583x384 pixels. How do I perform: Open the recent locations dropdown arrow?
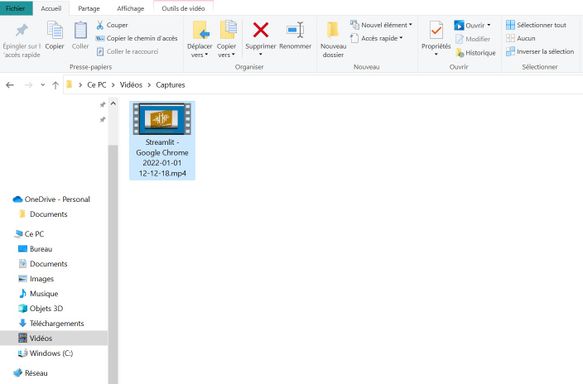[43, 85]
